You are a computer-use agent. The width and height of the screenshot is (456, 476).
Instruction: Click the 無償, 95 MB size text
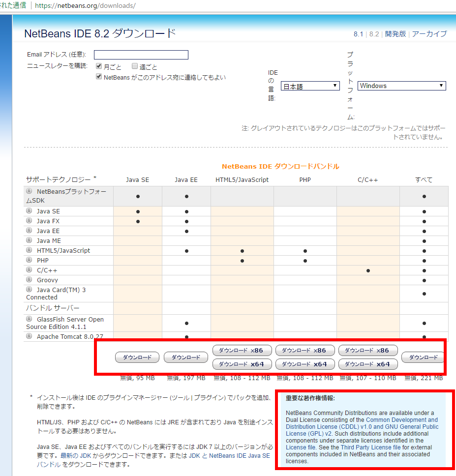138,378
